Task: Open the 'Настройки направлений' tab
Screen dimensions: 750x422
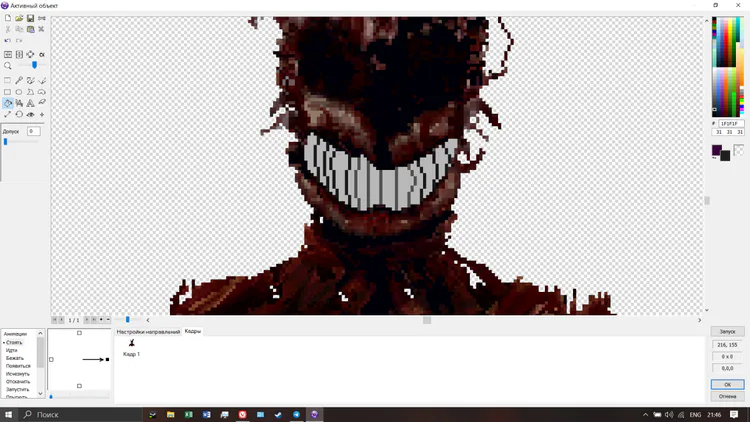Action: tap(148, 332)
